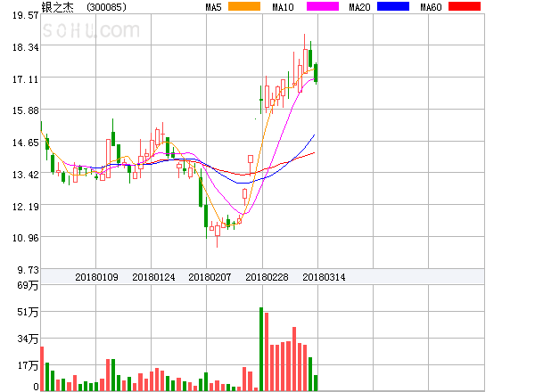
Task: Select the MA20 legend label
Action: pyautogui.click(x=359, y=7)
